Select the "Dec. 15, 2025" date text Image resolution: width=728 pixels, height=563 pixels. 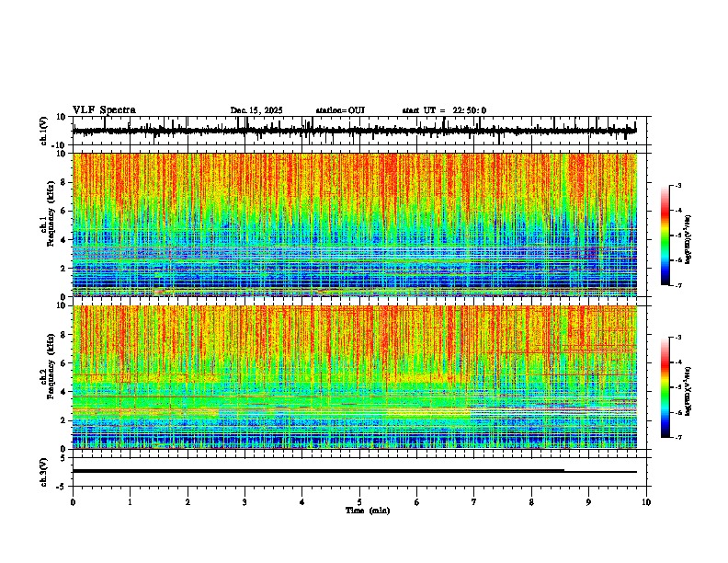point(256,110)
